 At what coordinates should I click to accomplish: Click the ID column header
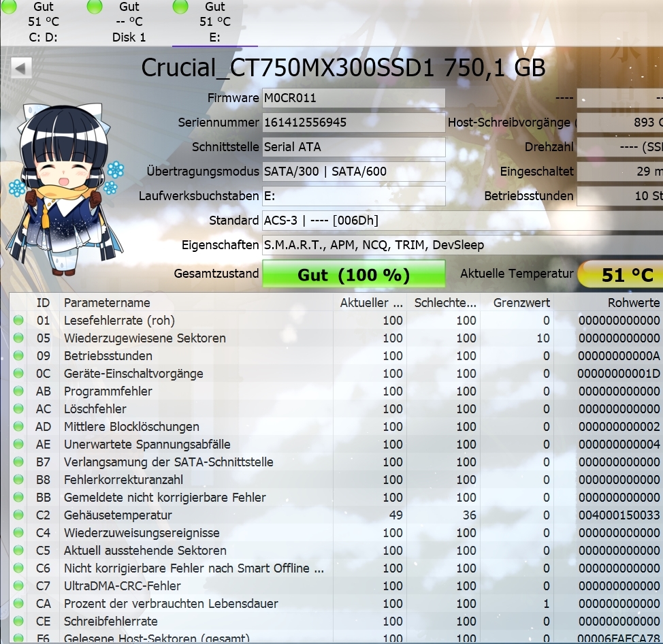point(43,303)
